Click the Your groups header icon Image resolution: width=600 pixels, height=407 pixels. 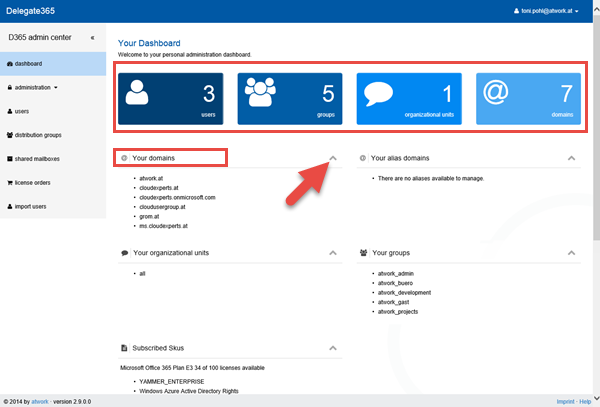click(364, 253)
